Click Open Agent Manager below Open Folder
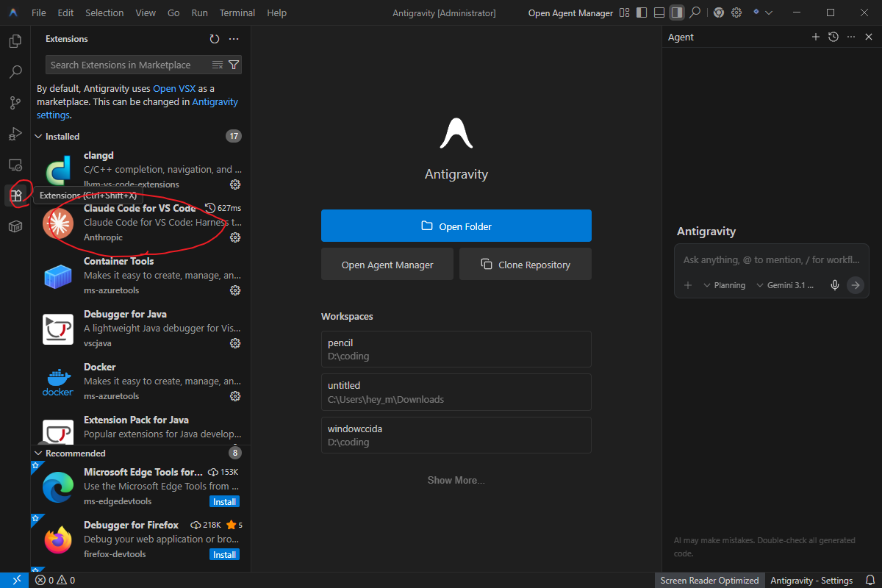The image size is (882, 588). point(387,264)
